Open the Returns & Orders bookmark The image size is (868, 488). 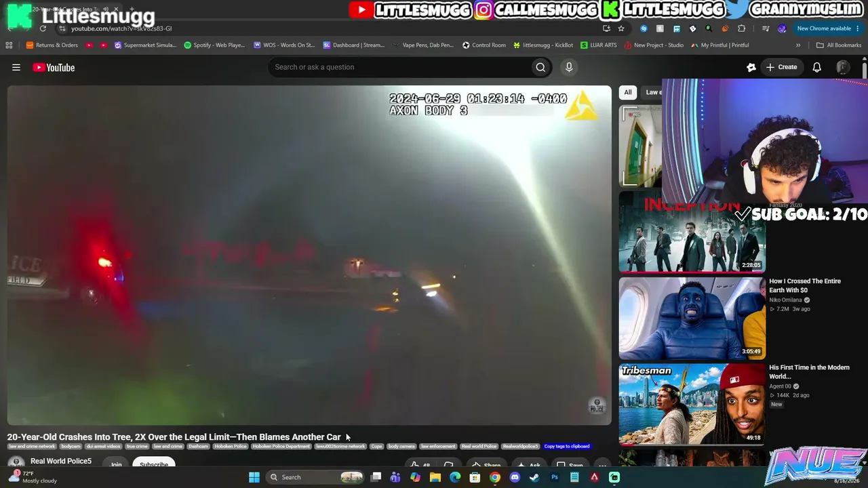[x=52, y=45]
